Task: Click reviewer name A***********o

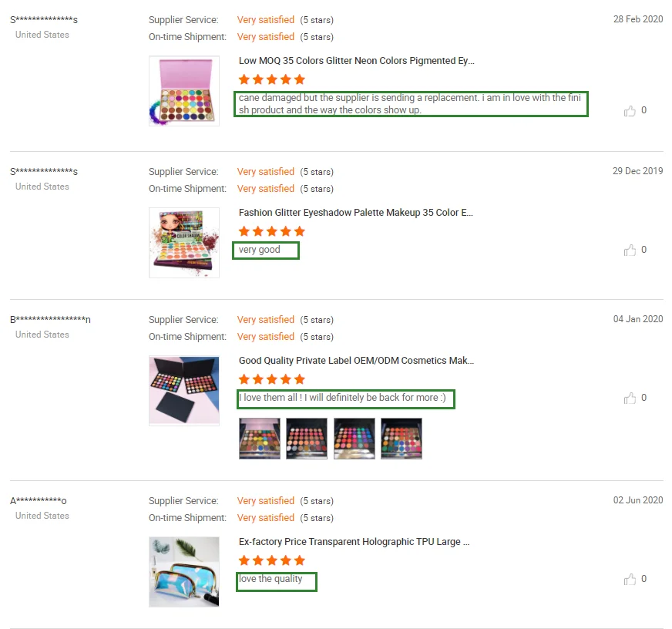Action: 38,501
